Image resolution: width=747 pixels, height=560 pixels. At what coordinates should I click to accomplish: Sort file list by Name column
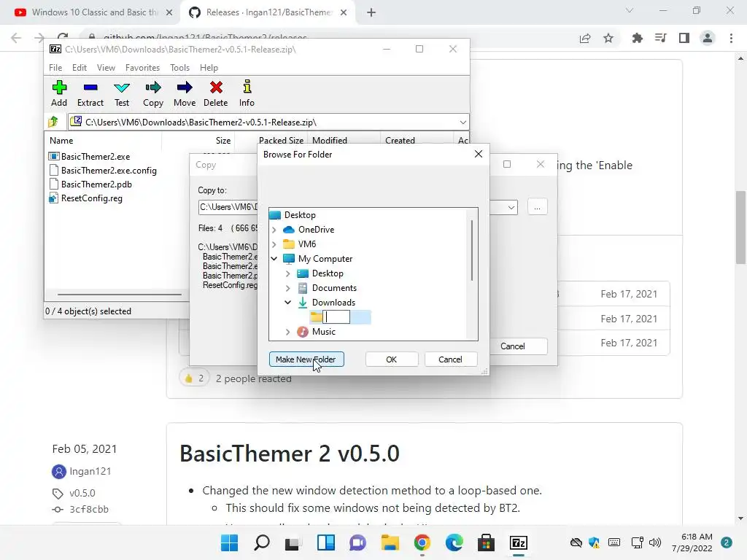(61, 141)
